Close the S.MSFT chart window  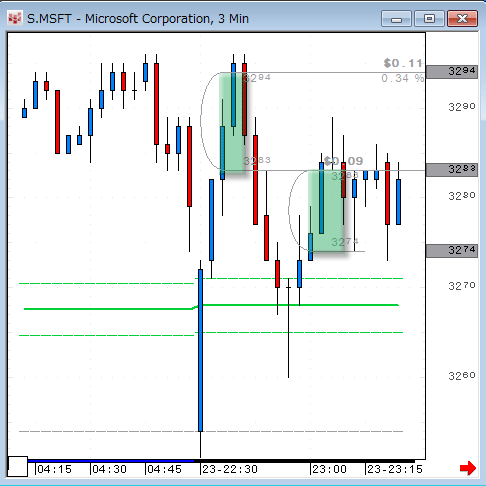point(463,19)
